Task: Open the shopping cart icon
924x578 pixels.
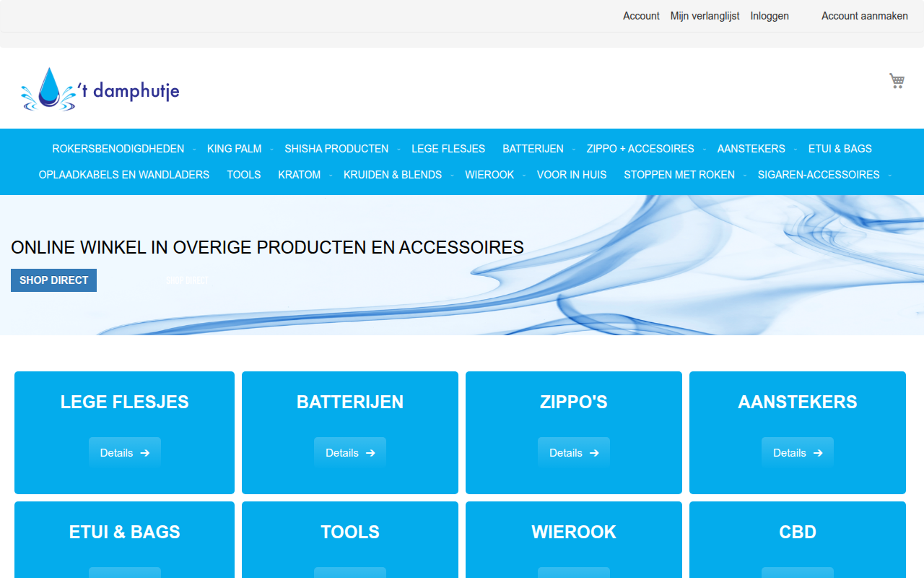Action: (897, 81)
